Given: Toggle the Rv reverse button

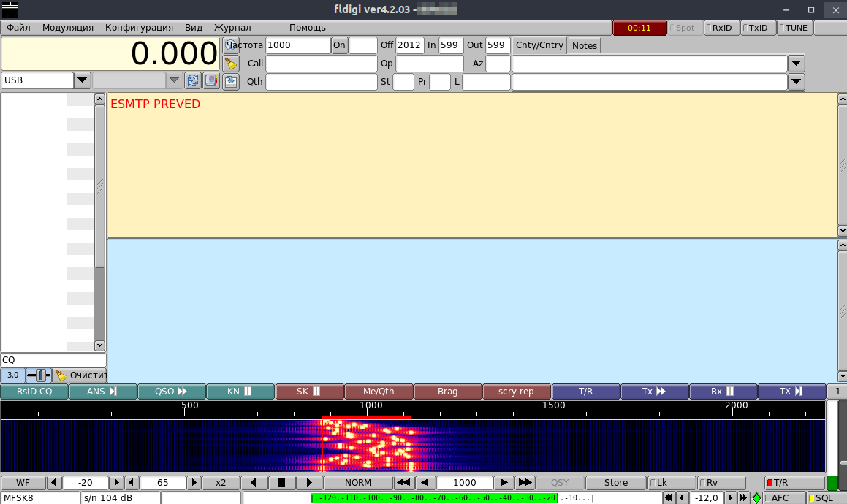Looking at the screenshot, I should tap(721, 482).
